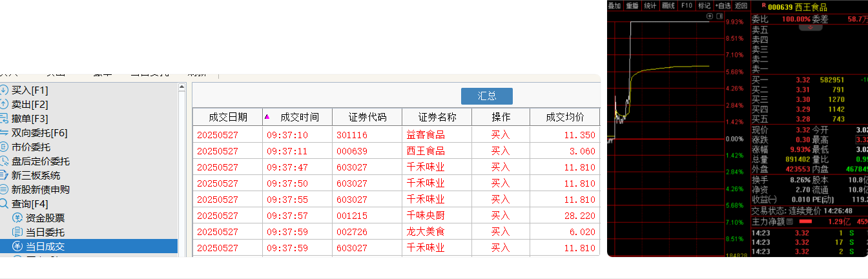Viewport: 868px width, 279px height.
Task: Collapse the 查询[F4] tree section
Action: [30, 203]
